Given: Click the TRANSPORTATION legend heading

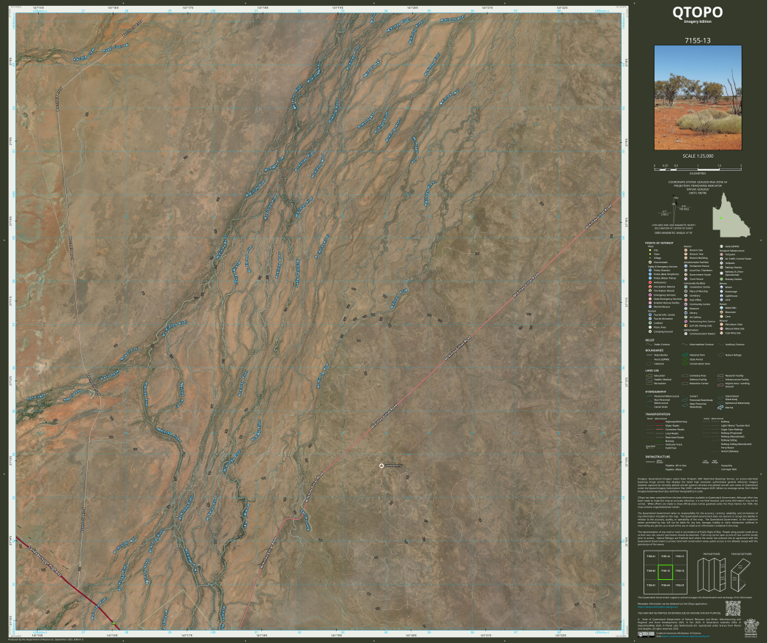Looking at the screenshot, I should click(658, 414).
